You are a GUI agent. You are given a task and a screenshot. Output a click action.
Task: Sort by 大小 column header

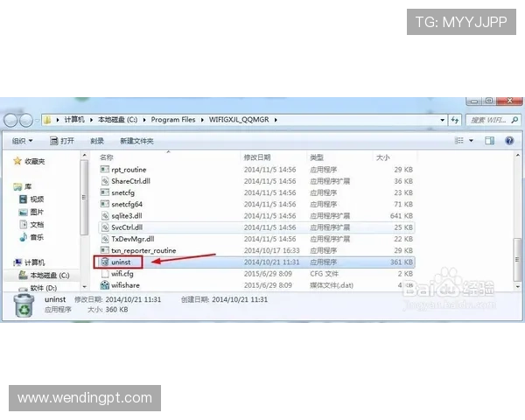point(383,157)
